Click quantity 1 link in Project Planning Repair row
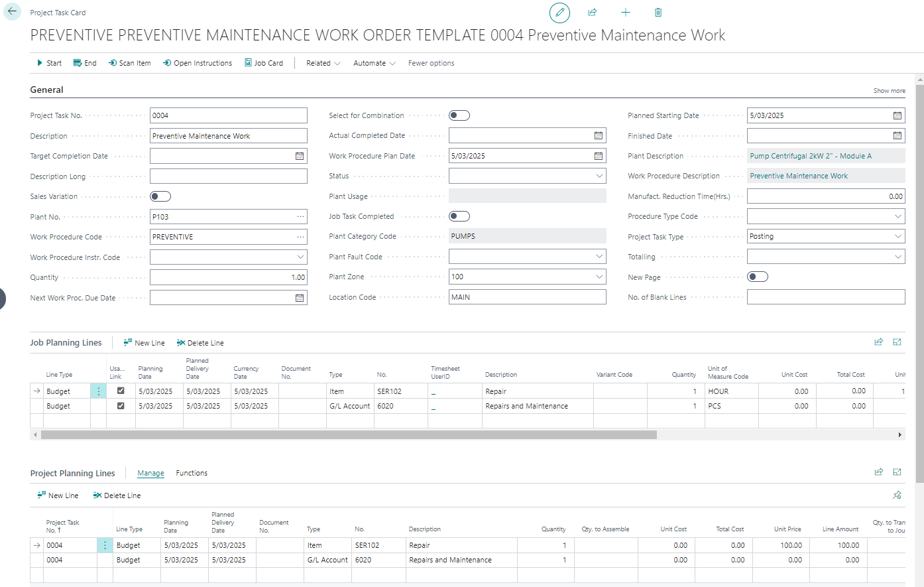The width and height of the screenshot is (924, 587). tap(565, 545)
